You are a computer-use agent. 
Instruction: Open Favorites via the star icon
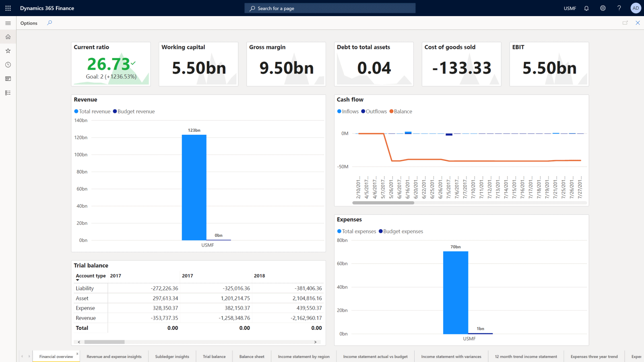(8, 50)
